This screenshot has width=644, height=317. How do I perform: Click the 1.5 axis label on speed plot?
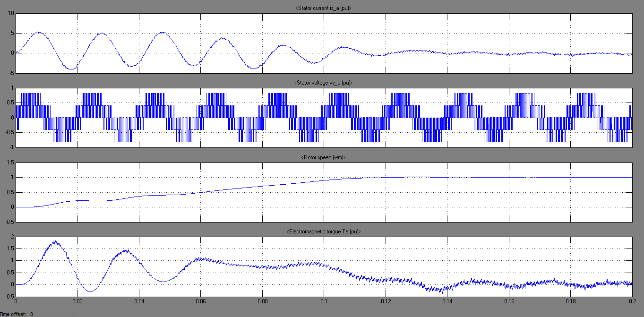click(x=9, y=163)
